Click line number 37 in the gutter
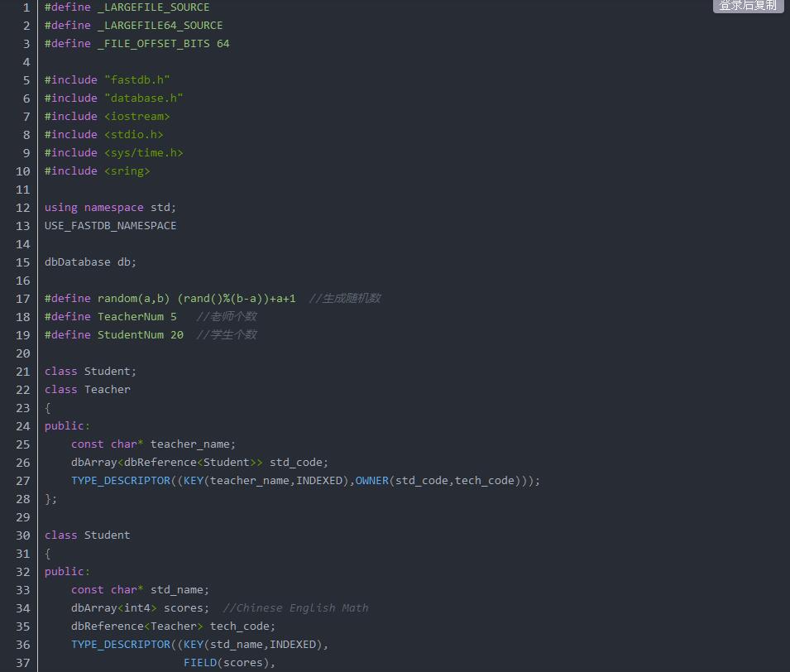The image size is (790, 672). 23,663
